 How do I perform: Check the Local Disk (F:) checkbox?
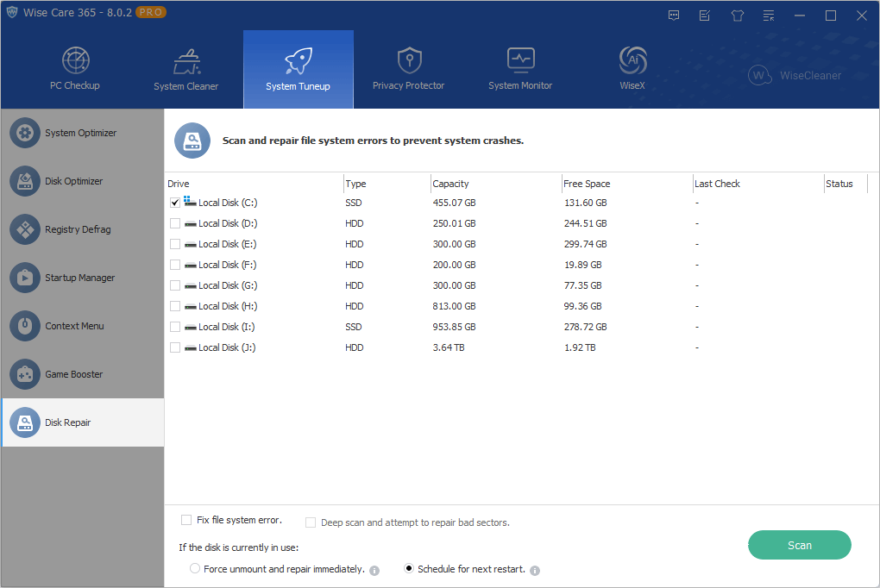coord(175,265)
